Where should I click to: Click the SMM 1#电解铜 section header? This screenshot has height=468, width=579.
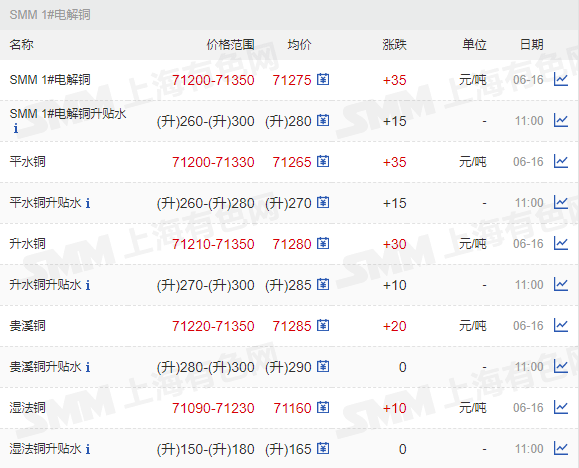tap(50, 15)
